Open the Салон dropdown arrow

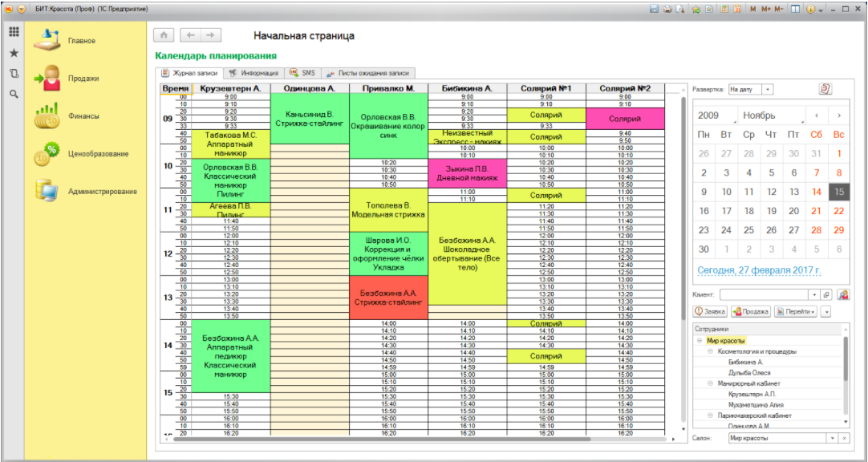832,438
